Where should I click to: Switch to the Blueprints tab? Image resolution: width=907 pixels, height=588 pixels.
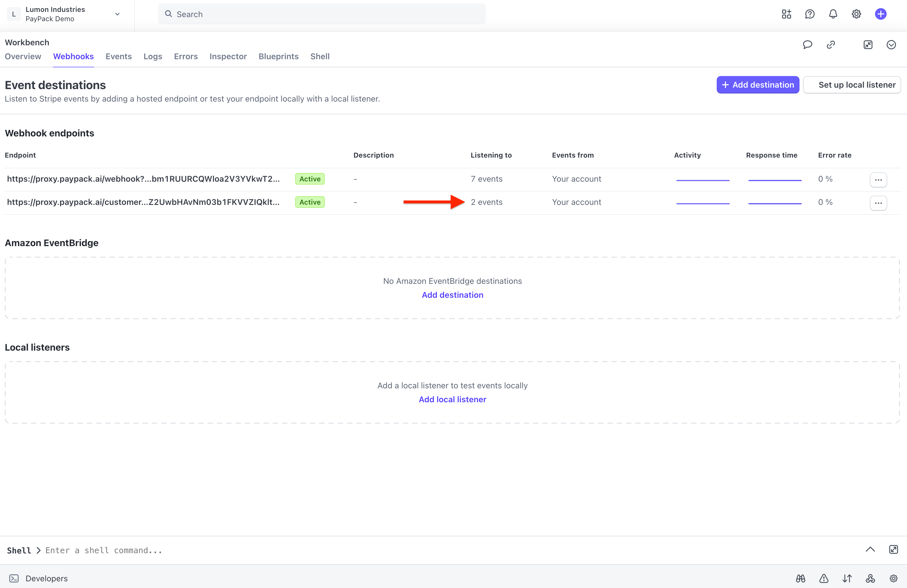click(278, 56)
